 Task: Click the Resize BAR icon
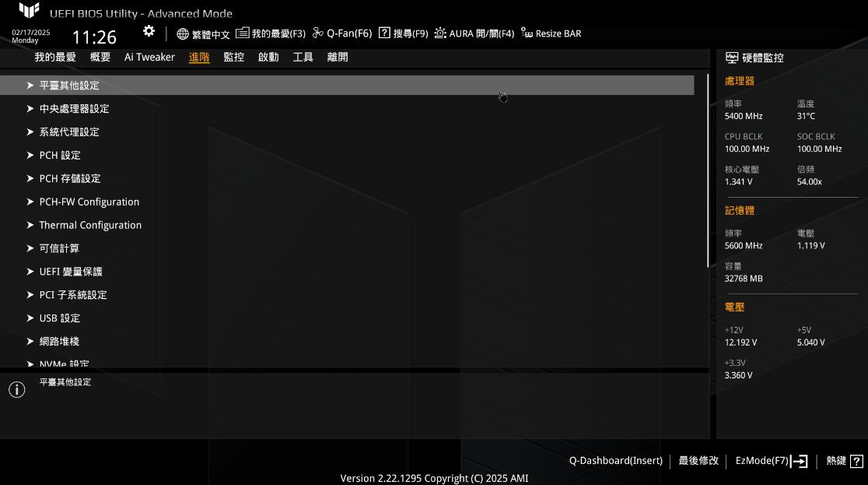point(528,33)
